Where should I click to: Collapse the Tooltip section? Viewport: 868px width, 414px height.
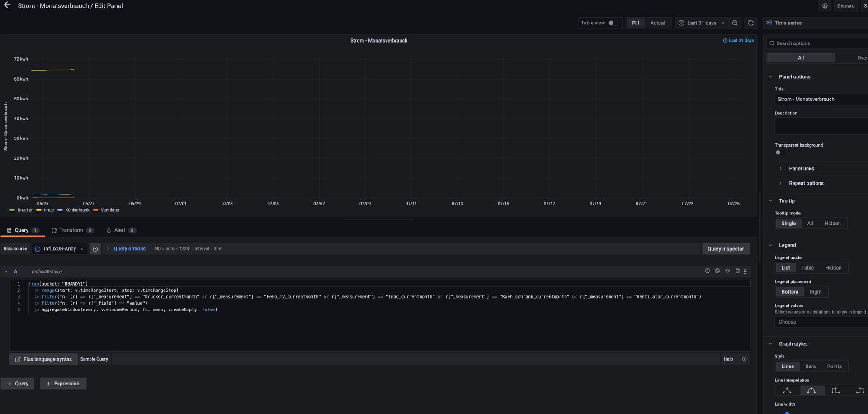point(771,201)
